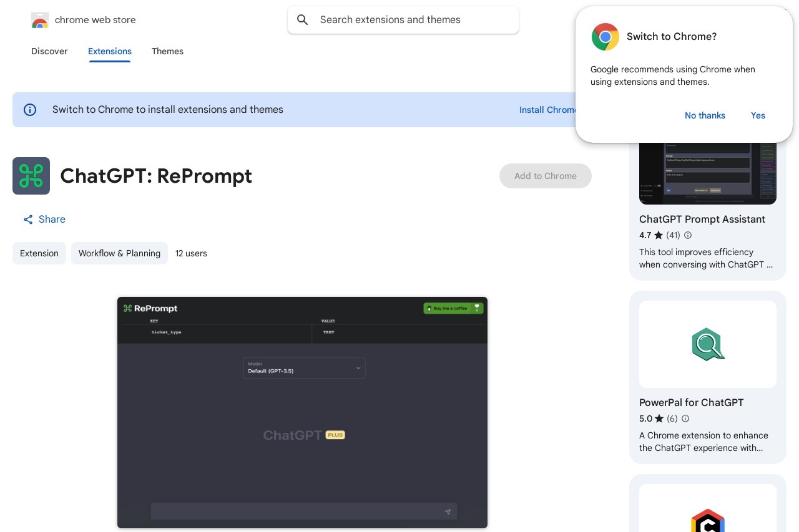Open the RePrompt screenshot preview
The width and height of the screenshot is (799, 532).
(302, 412)
